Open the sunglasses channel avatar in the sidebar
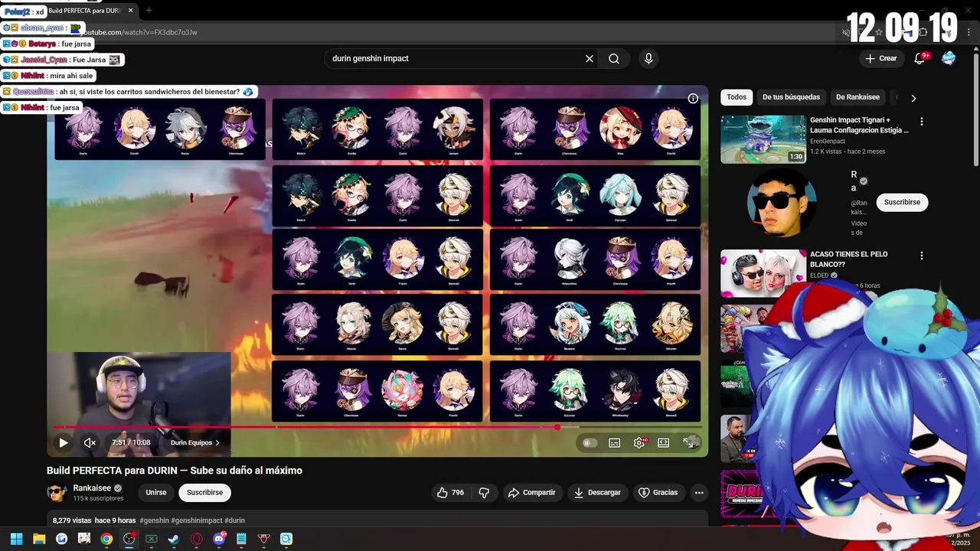The height and width of the screenshot is (551, 980). pyautogui.click(x=782, y=203)
